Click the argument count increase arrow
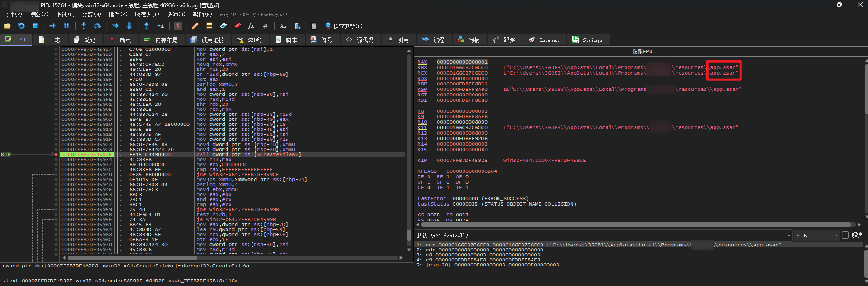 836,236
